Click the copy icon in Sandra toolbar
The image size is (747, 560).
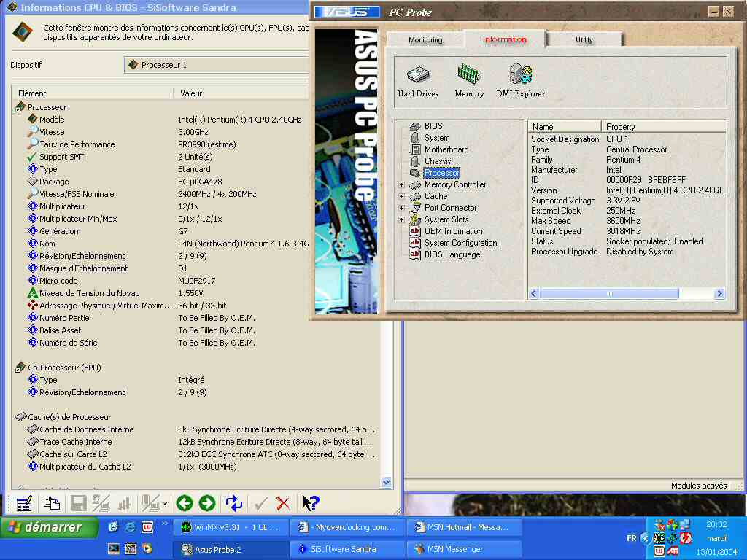coord(51,503)
